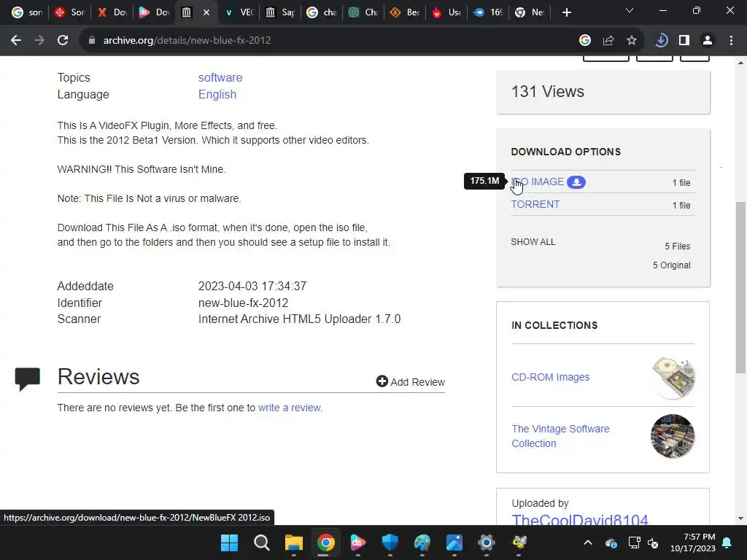Click the address bar URL field

(329, 41)
